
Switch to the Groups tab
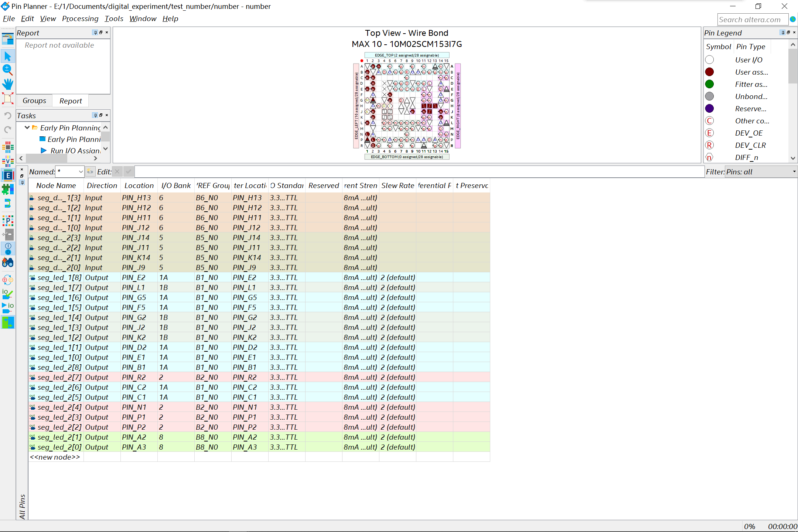34,100
